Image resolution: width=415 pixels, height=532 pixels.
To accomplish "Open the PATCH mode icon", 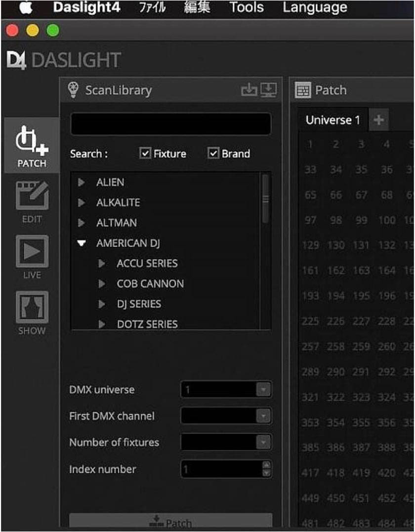I will coord(32,145).
